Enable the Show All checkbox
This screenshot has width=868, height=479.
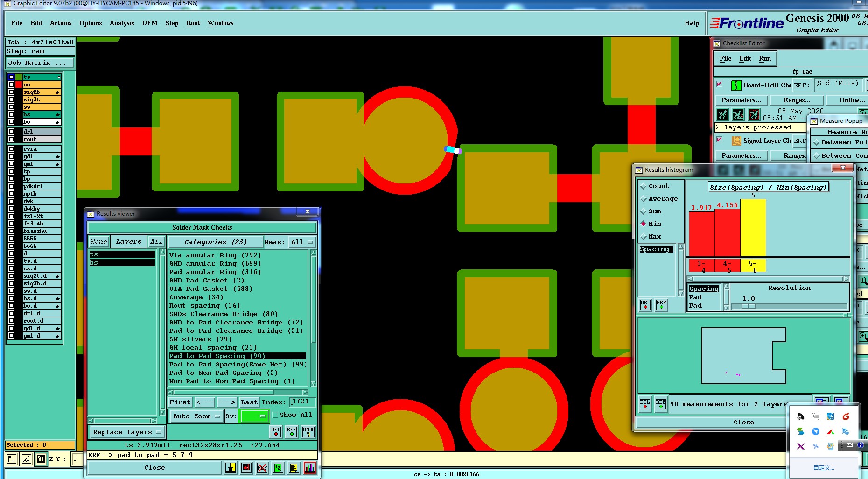275,415
